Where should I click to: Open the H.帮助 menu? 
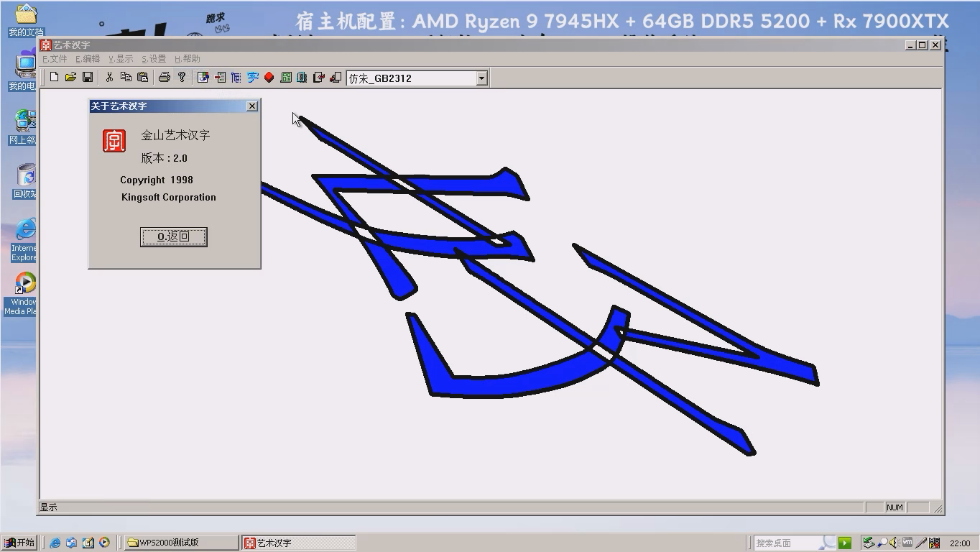[188, 59]
